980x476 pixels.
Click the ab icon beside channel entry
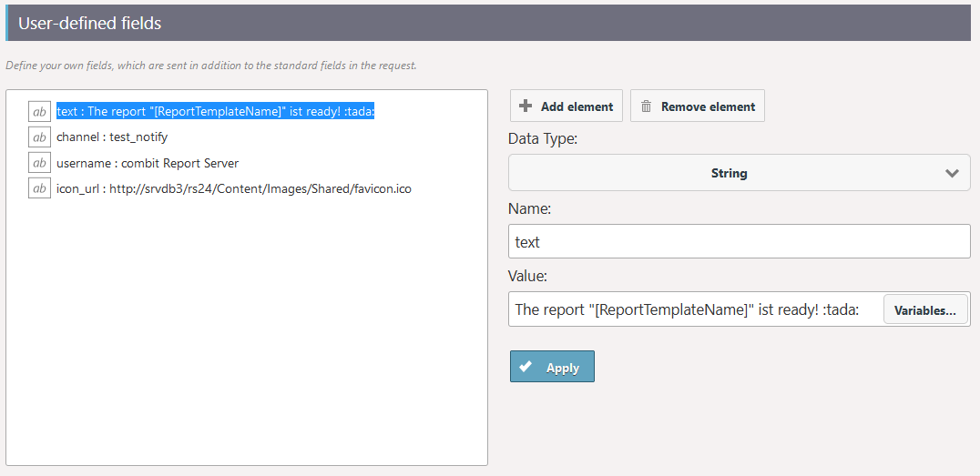pos(39,137)
